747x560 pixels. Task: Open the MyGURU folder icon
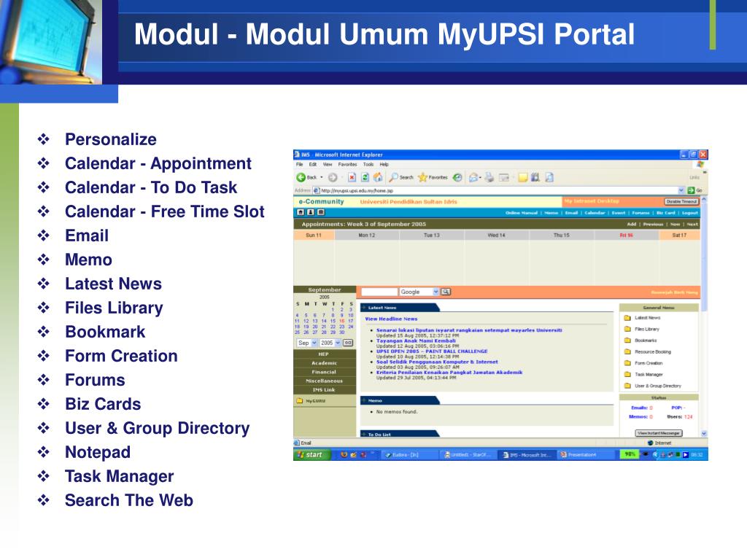(x=300, y=401)
